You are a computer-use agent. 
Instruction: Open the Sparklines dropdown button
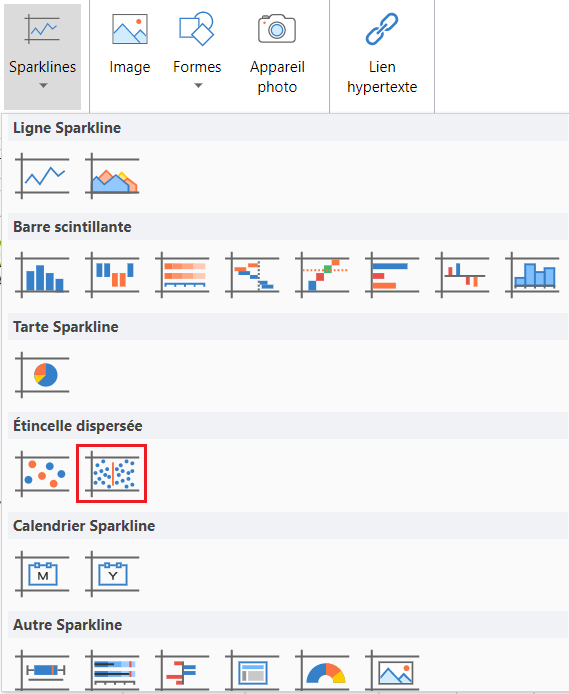tap(42, 57)
